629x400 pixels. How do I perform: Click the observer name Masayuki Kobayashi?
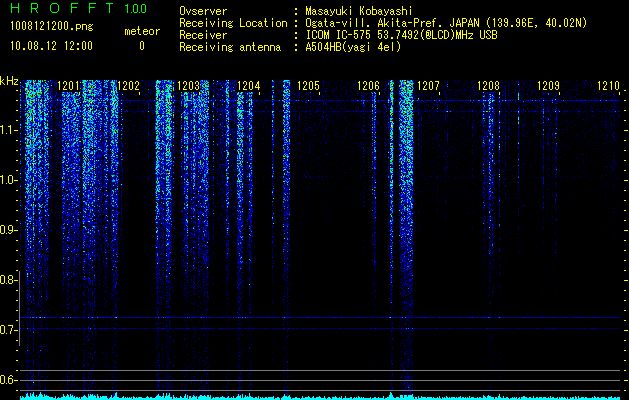[x=359, y=11]
